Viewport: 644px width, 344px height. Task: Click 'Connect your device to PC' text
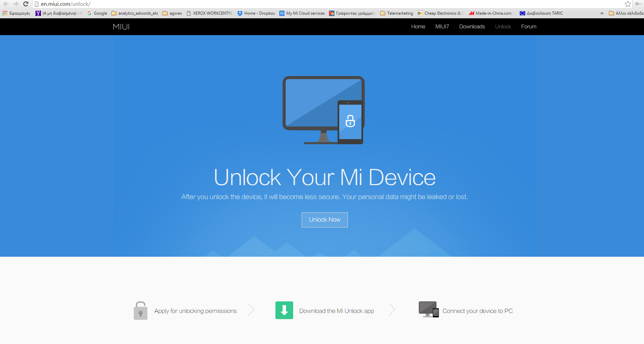coord(477,311)
